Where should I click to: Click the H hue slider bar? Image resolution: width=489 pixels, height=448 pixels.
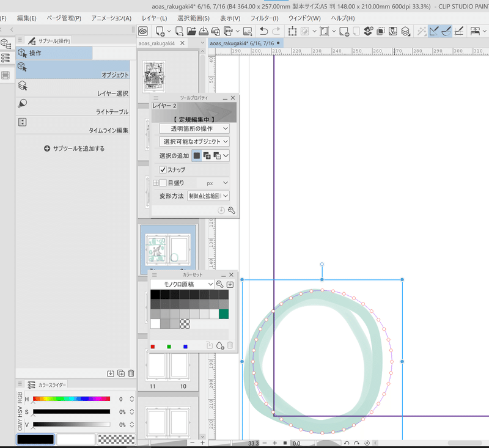[x=72, y=398]
